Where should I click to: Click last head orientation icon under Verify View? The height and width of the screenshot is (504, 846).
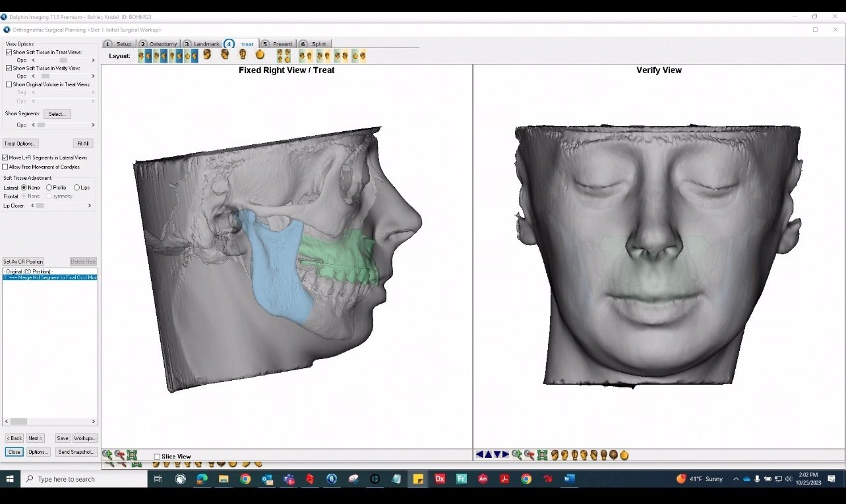point(624,455)
